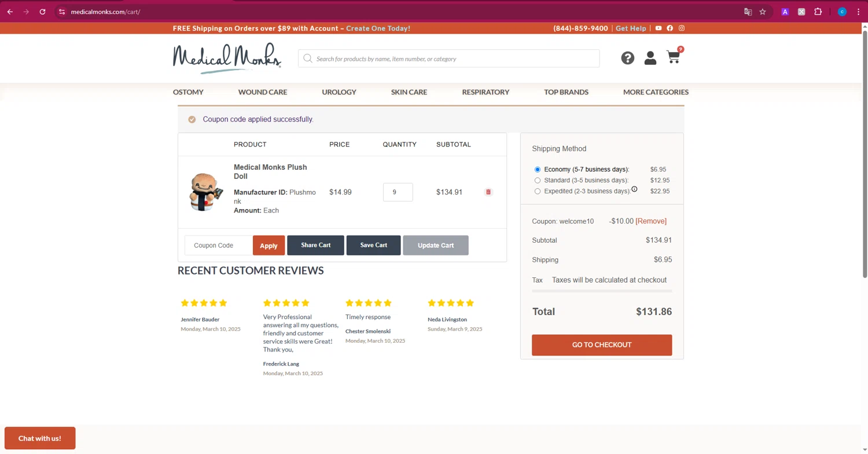Click the Total amount $131.86

click(654, 312)
